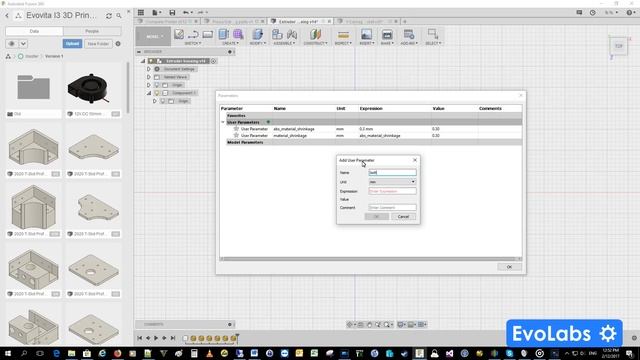Click the Parameters dialog horizontal scrollbar
The width and height of the screenshot is (640, 360).
[x=371, y=259]
